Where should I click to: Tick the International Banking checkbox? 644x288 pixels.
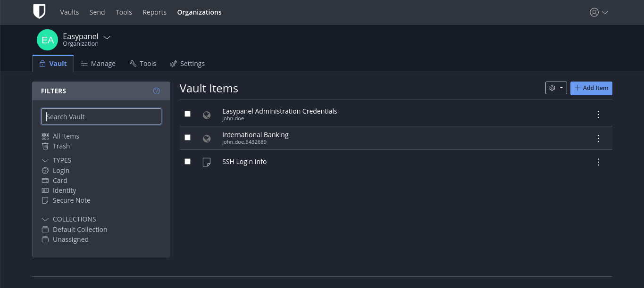(188, 138)
